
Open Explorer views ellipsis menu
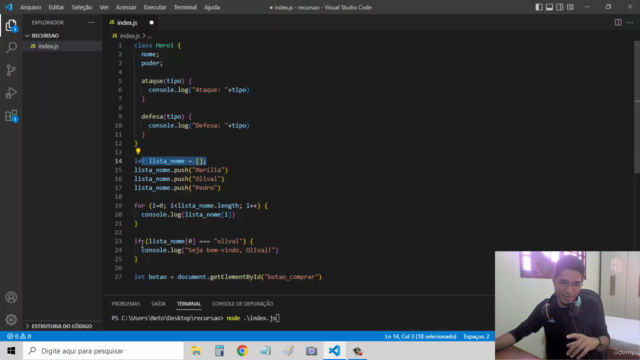coord(91,22)
